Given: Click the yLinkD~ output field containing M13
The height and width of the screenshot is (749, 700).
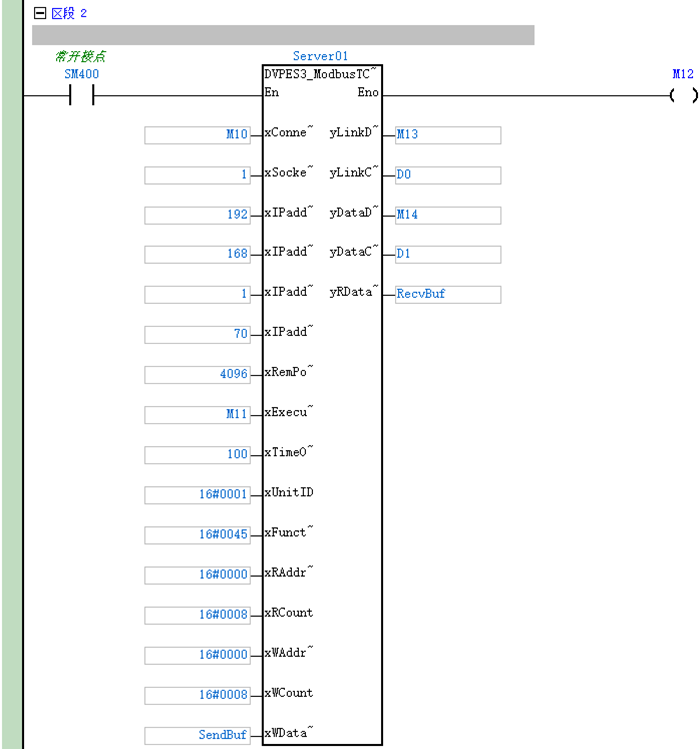Looking at the screenshot, I should (447, 135).
